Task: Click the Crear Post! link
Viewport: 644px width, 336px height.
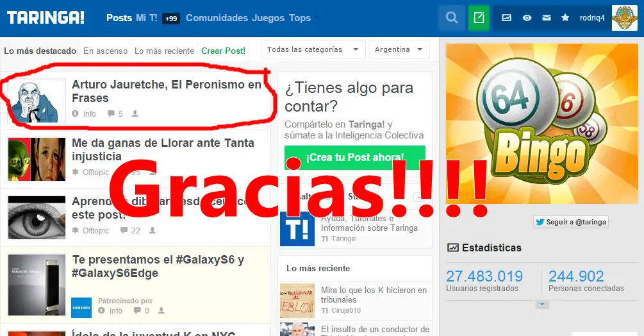Action: coord(223,51)
